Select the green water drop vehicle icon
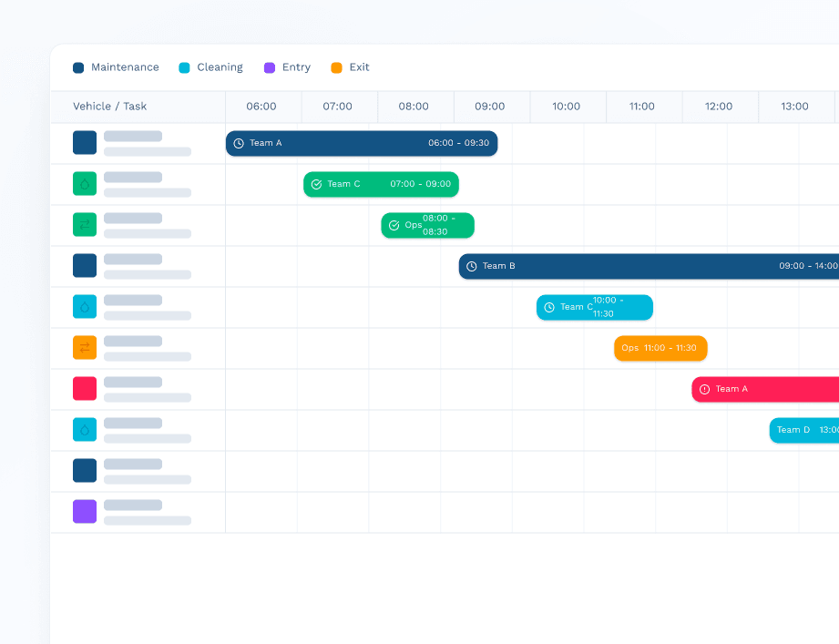 pos(85,183)
